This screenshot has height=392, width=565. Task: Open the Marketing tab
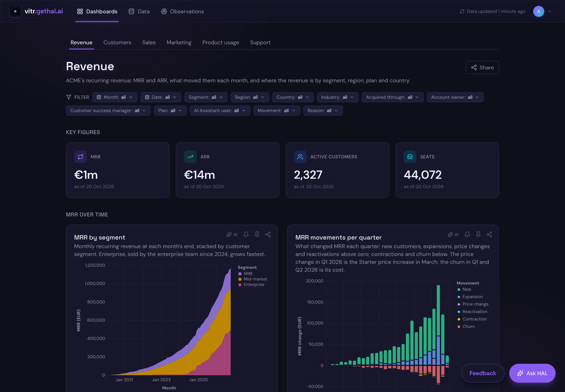click(x=179, y=43)
